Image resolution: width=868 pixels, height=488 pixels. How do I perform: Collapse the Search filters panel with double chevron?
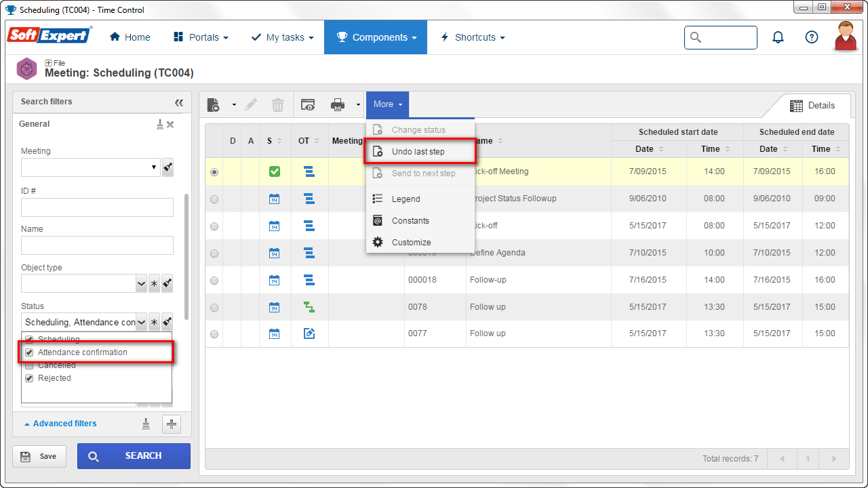[179, 102]
